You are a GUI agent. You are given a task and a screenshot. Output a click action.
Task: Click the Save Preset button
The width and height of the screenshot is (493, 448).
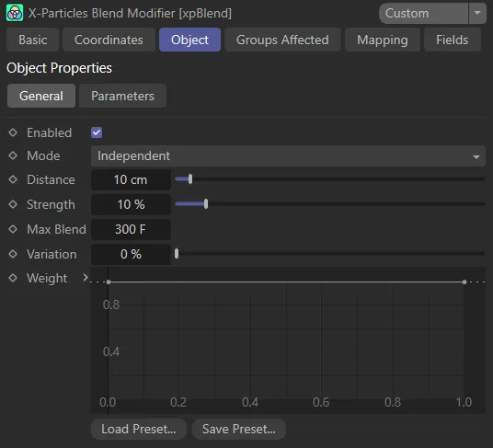(x=239, y=429)
